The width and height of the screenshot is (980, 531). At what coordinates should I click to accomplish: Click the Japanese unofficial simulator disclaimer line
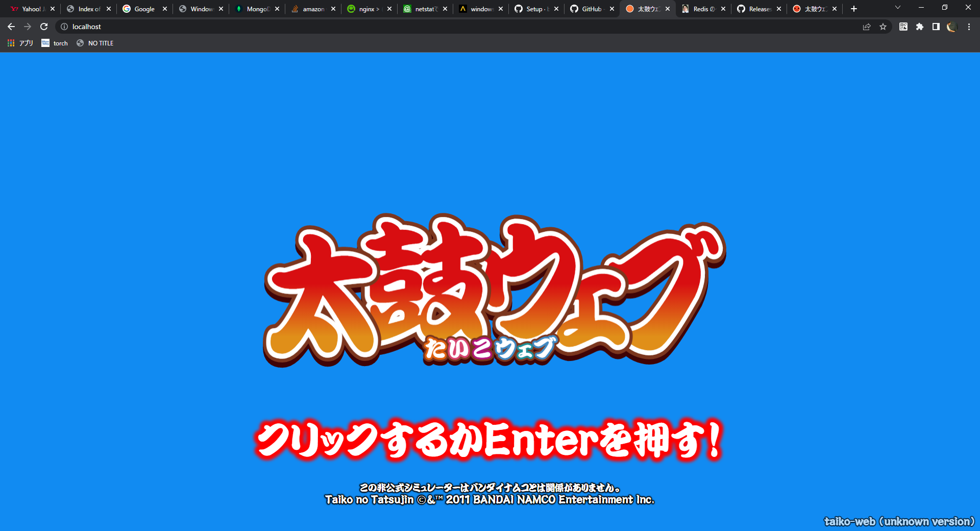pos(489,488)
